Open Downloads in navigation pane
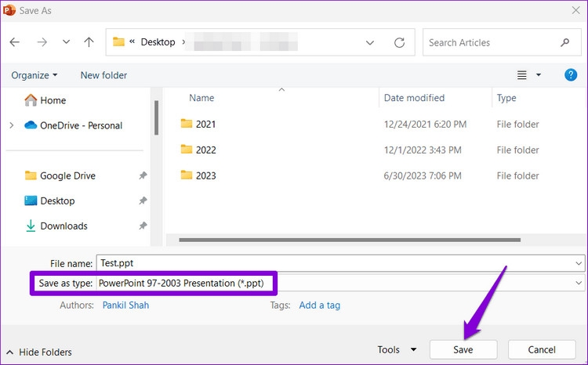 point(64,226)
